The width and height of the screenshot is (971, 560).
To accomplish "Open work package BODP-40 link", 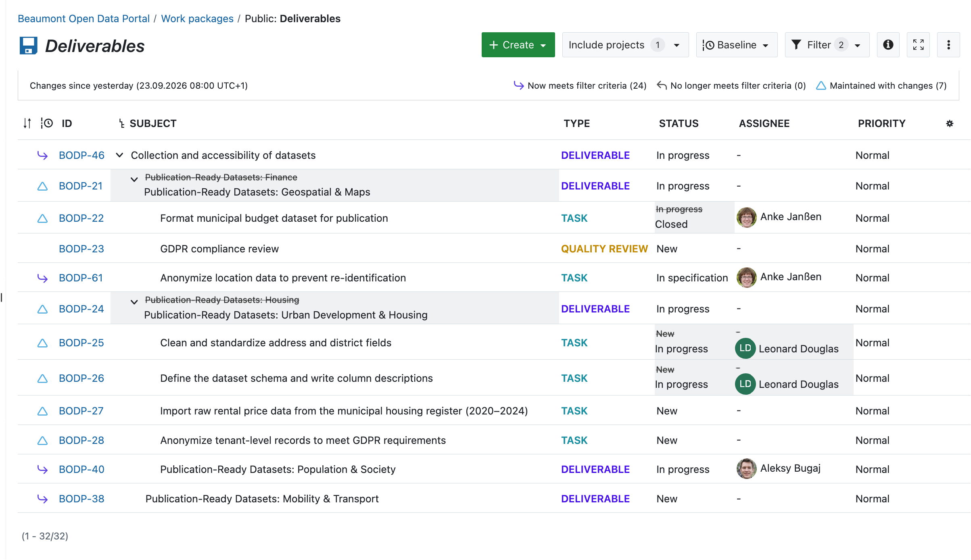I will tap(81, 469).
